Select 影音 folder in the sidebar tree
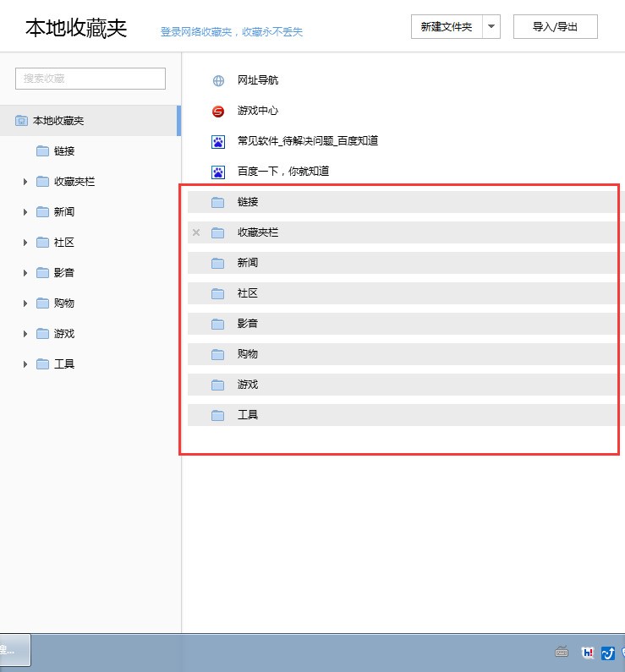Viewport: 625px width, 672px height. [x=64, y=272]
